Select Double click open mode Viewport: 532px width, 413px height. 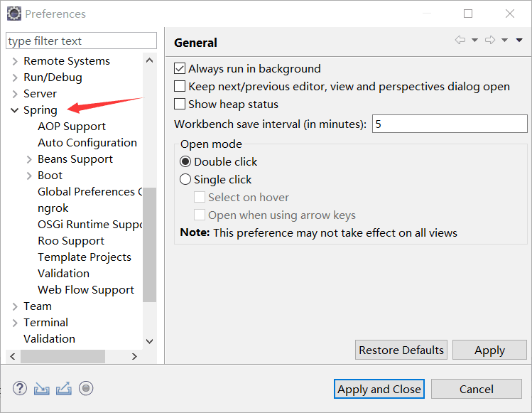[x=185, y=161]
